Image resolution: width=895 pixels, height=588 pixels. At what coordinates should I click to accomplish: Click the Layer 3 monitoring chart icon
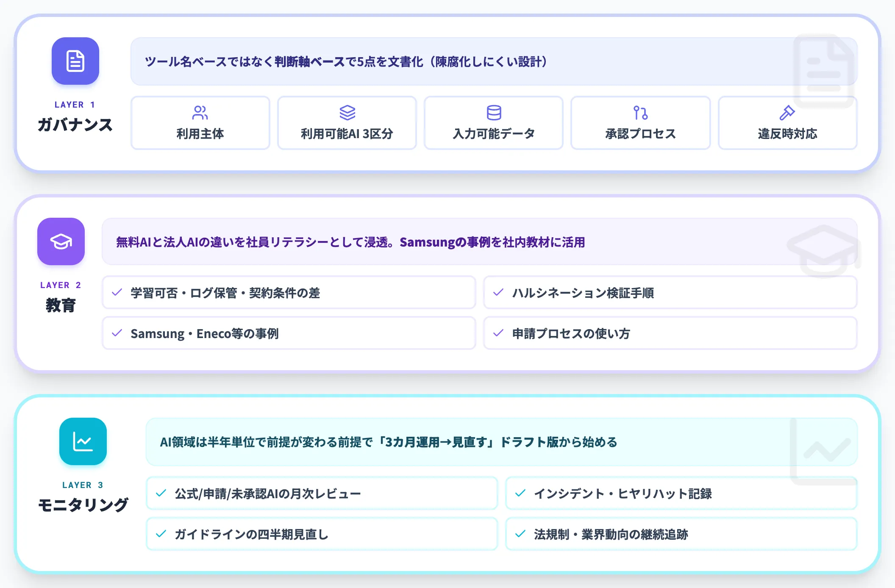coord(83,441)
